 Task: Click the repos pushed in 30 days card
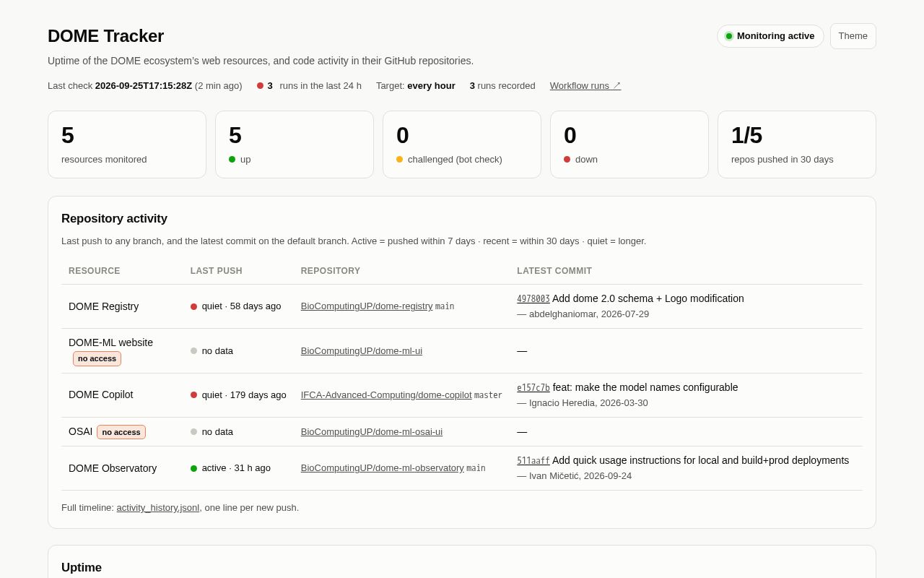point(797,144)
